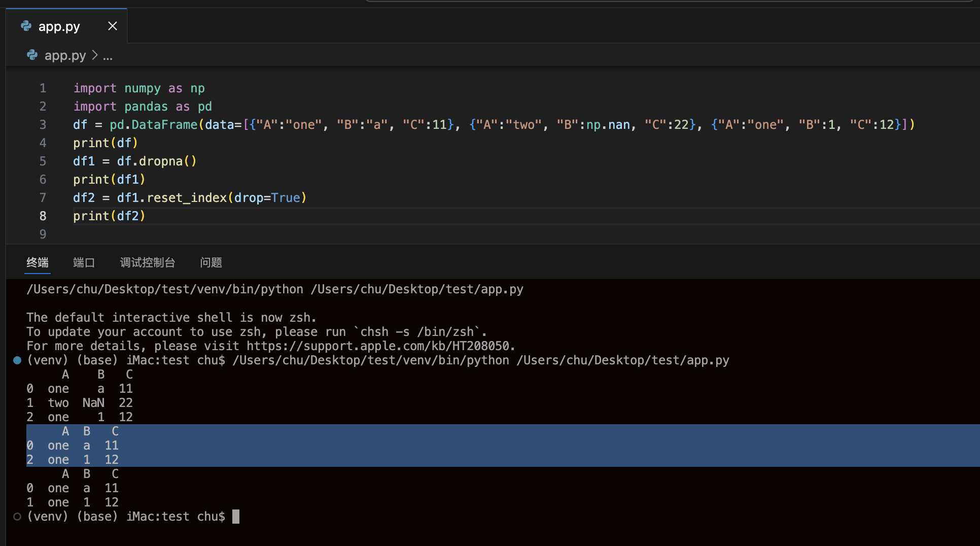Click the hollow circle prompt marker in terminal

click(x=17, y=517)
